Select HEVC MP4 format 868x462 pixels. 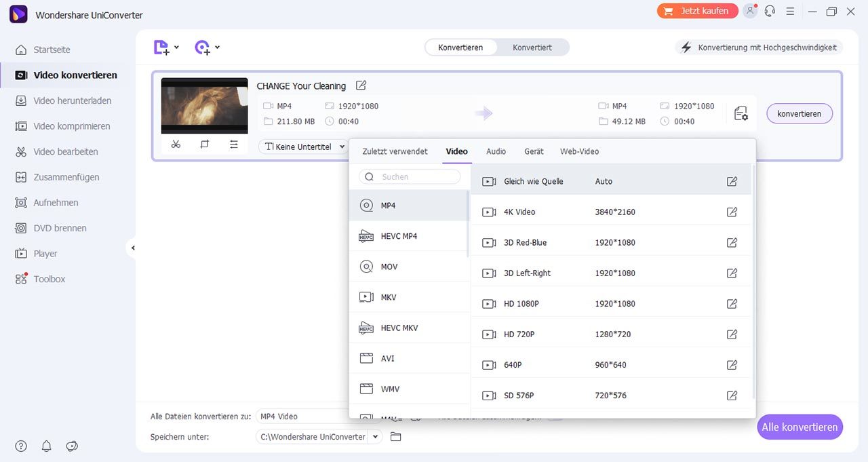click(x=408, y=236)
